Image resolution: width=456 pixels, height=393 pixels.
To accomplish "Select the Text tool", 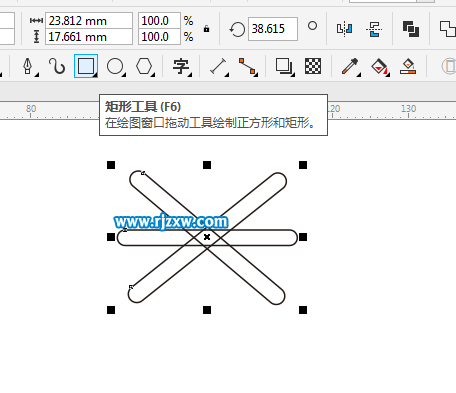I will tap(181, 66).
